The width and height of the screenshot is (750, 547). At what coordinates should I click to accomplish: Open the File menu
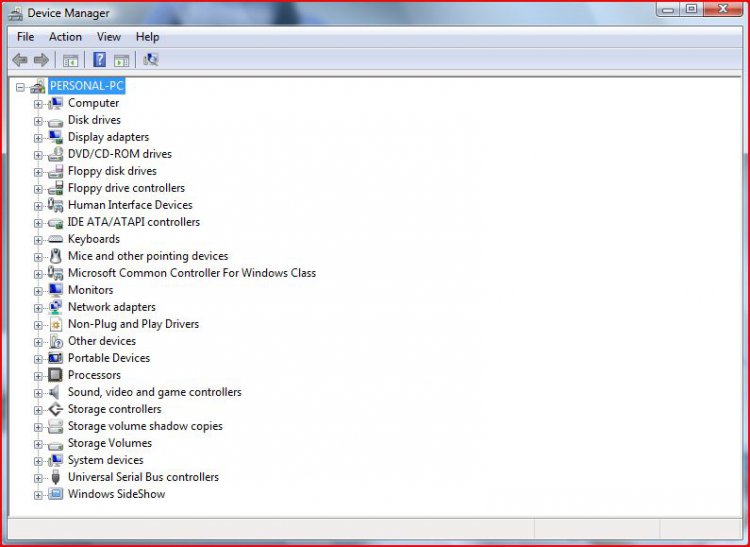[x=25, y=37]
